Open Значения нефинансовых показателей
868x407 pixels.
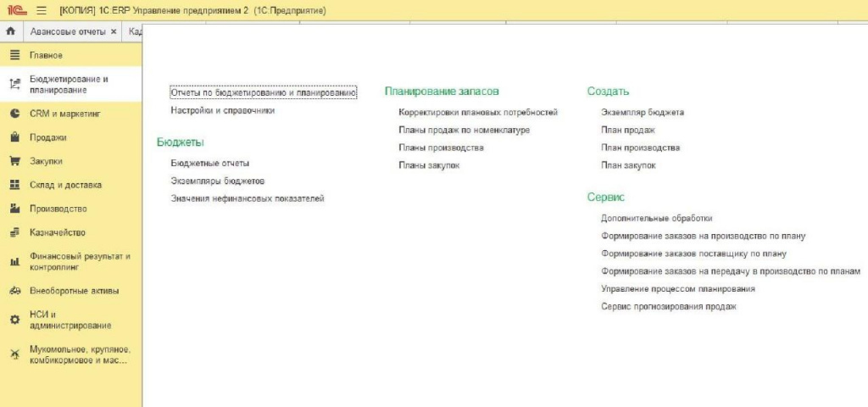tap(248, 198)
